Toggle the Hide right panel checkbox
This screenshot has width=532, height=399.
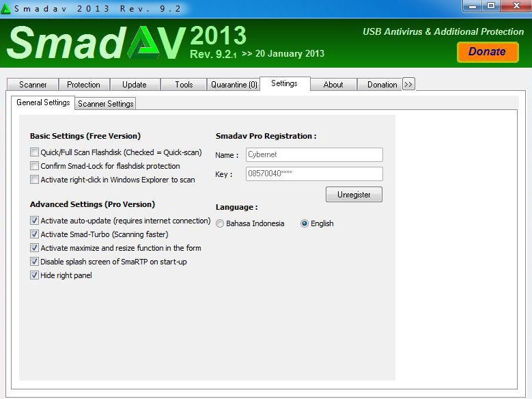(34, 275)
